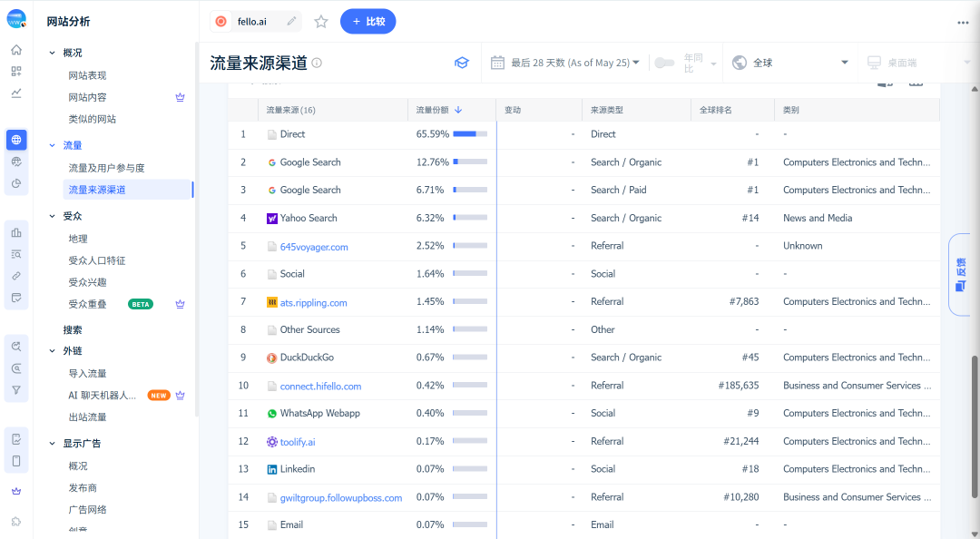Open the ats.rippling.com link
This screenshot has height=539, width=980.
click(x=313, y=303)
